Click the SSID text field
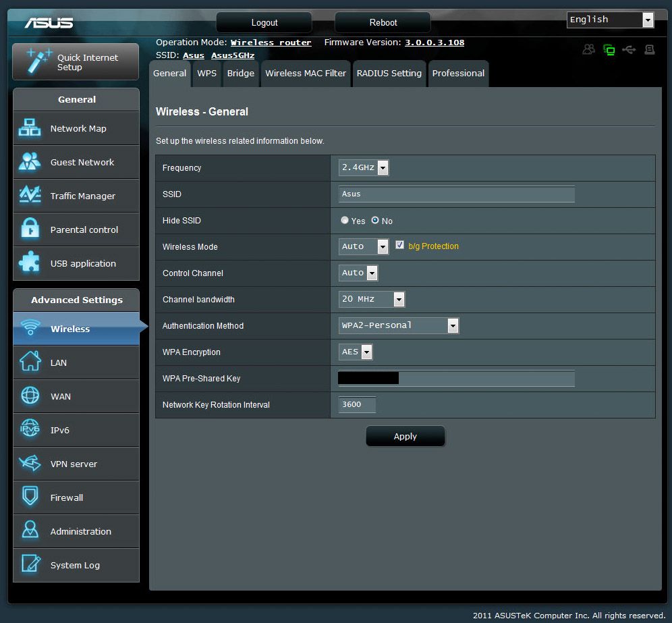 [456, 194]
